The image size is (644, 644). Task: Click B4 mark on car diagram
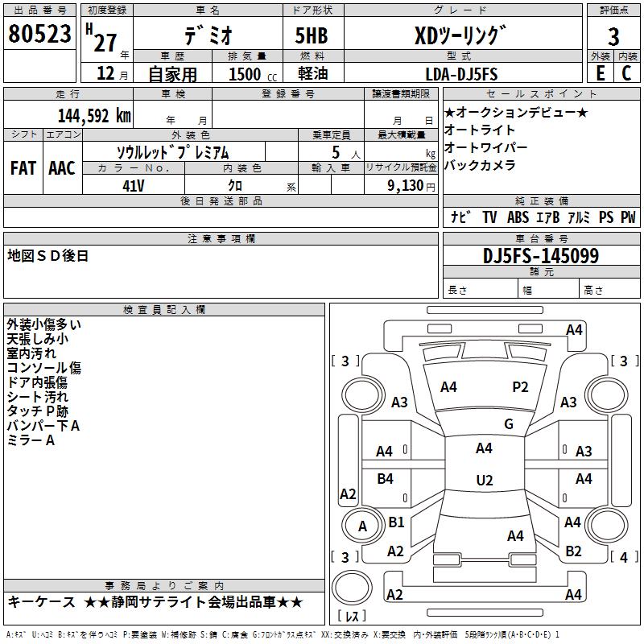(385, 478)
